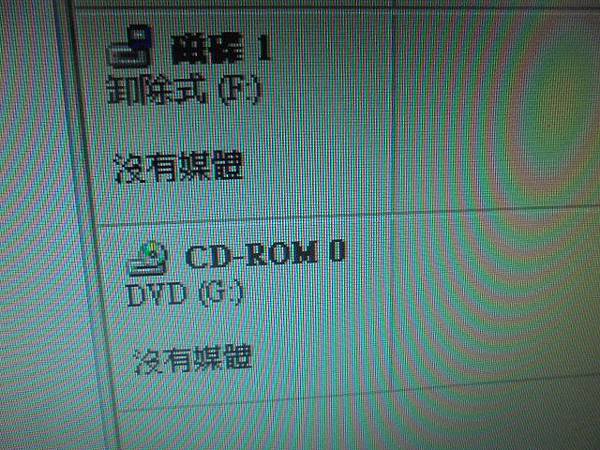Viewport: 600px width, 450px height.
Task: Click the DVD (G:) drive description
Action: coord(185,294)
